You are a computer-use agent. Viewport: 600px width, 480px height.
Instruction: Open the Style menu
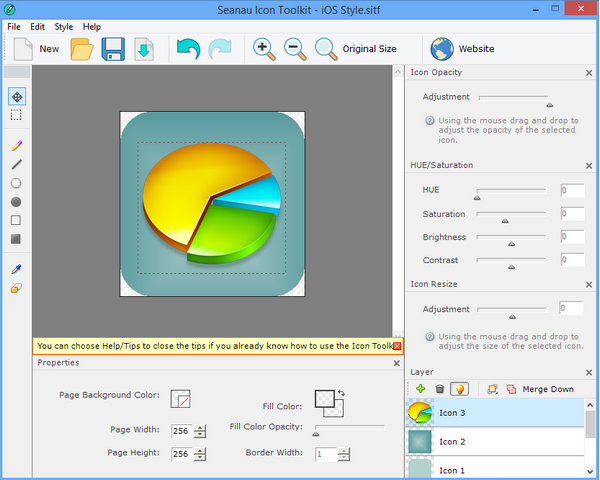tap(64, 27)
